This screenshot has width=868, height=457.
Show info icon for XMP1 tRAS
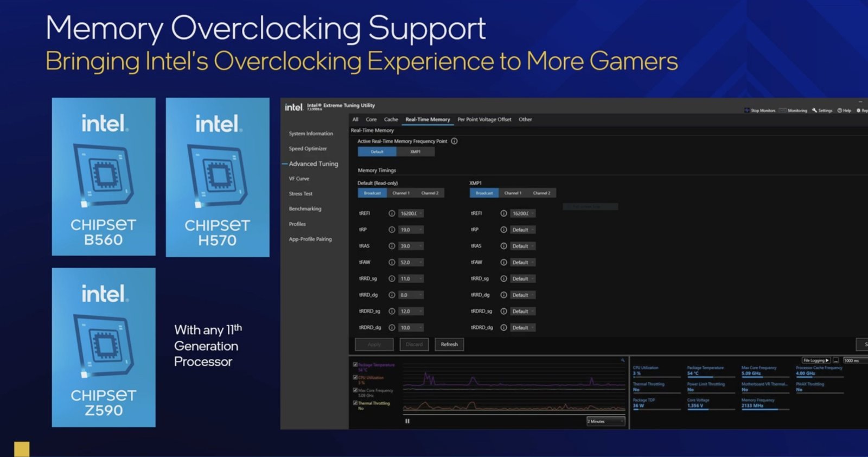click(503, 246)
